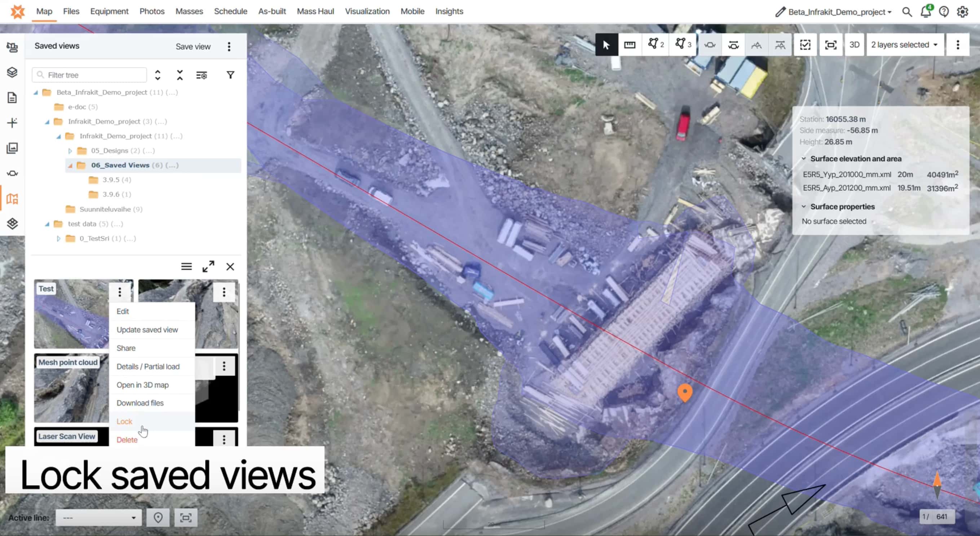Focus the Filter tree search field
Viewport: 980px width, 536px height.
pyautogui.click(x=89, y=75)
